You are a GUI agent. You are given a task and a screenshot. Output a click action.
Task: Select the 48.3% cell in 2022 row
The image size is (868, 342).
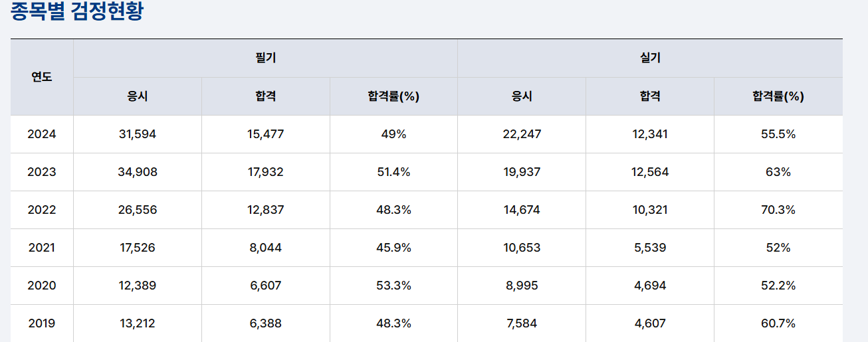coord(393,210)
